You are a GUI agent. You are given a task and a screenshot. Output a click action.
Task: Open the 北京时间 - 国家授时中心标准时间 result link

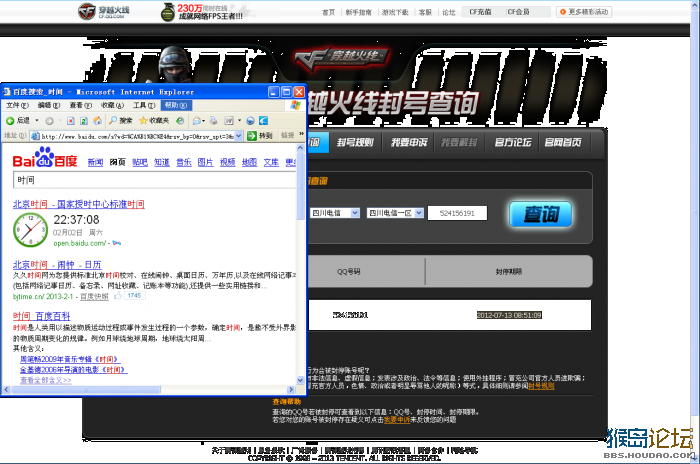click(79, 204)
